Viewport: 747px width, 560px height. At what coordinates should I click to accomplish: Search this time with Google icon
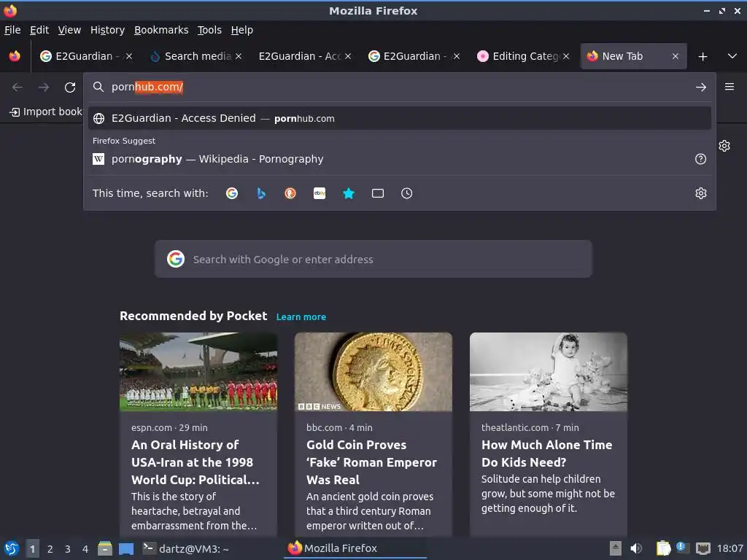[x=232, y=193]
